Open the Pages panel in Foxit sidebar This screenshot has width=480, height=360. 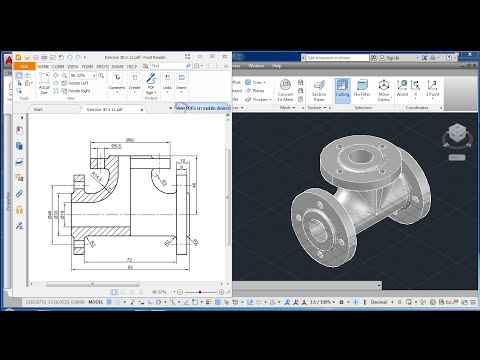click(19, 146)
